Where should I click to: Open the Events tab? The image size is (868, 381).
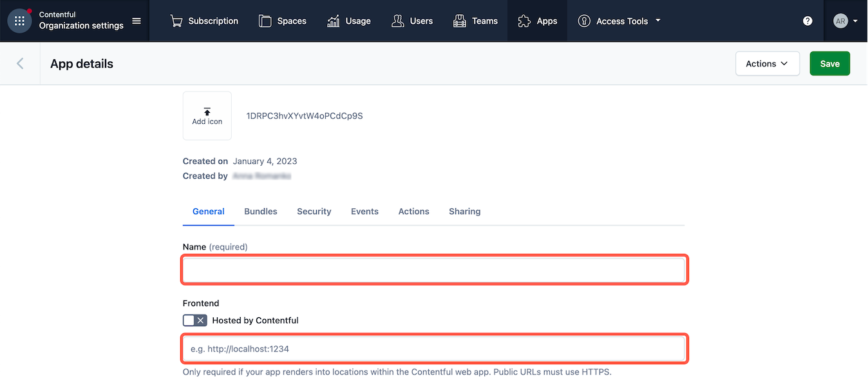[x=364, y=211]
